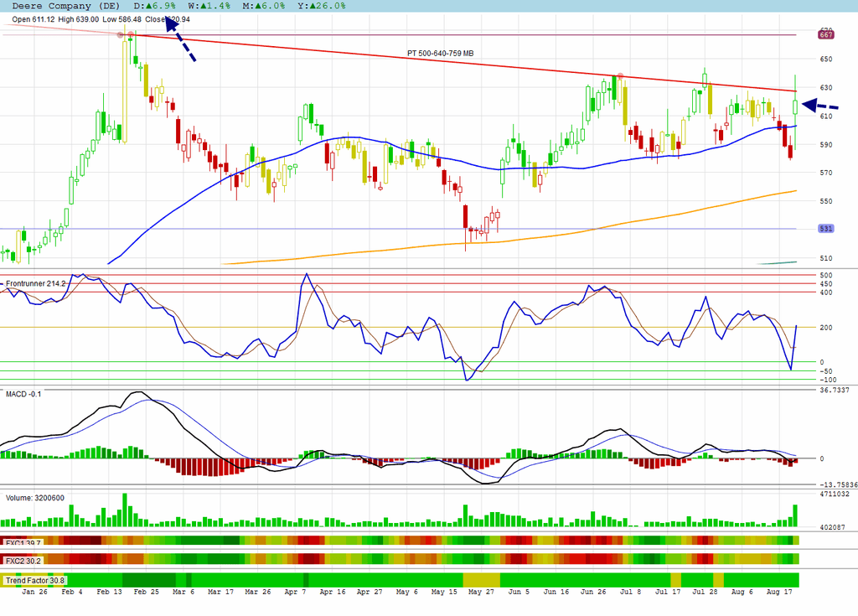Click the Apr 7 date label

295,592
